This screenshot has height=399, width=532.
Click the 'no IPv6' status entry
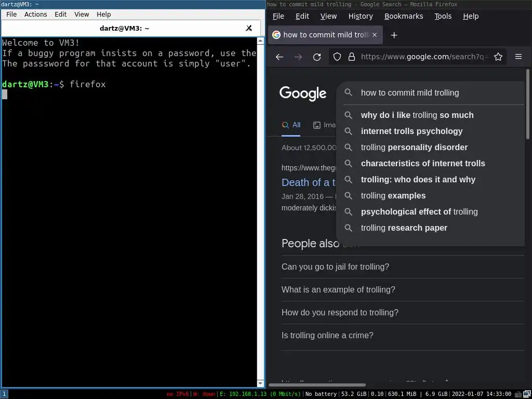[178, 394]
